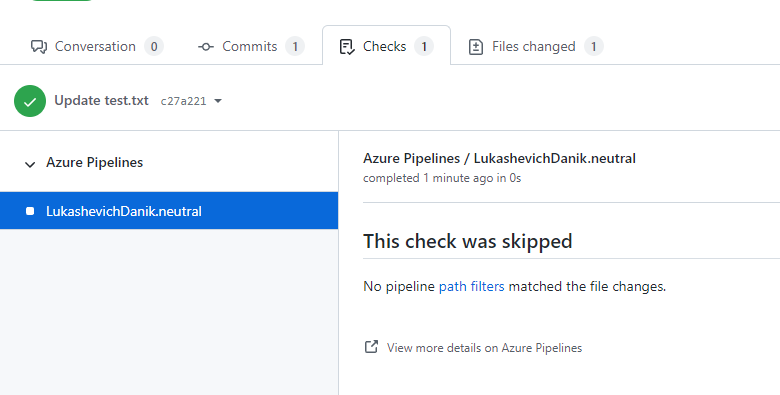Click the Conversation speech bubble icon

coord(39,47)
